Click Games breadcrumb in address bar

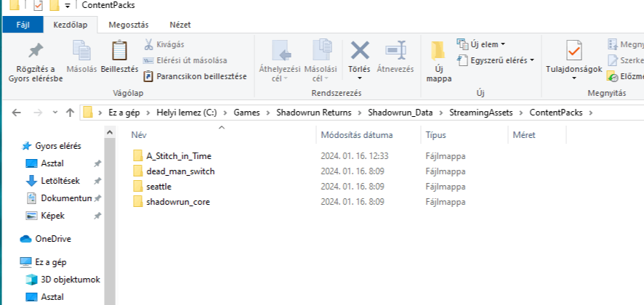[246, 113]
